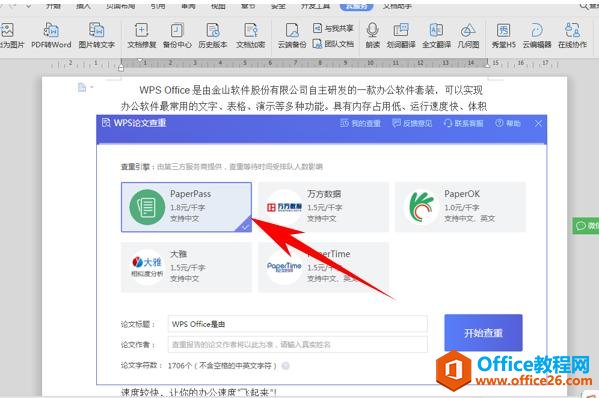The width and height of the screenshot is (599, 398).
Task: Open the 文档修复 repair tool
Action: (x=142, y=35)
